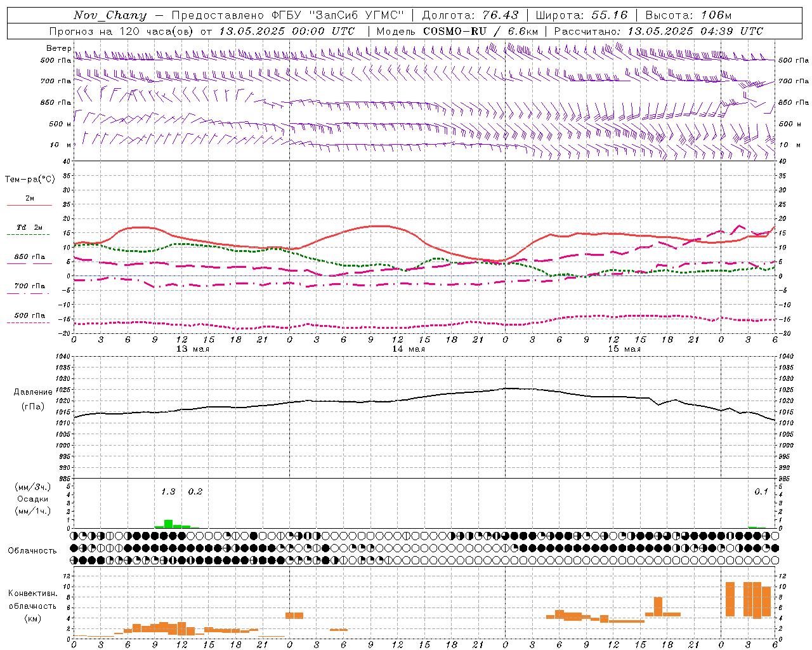Click the '500 м' wind level label on left

click(60, 124)
